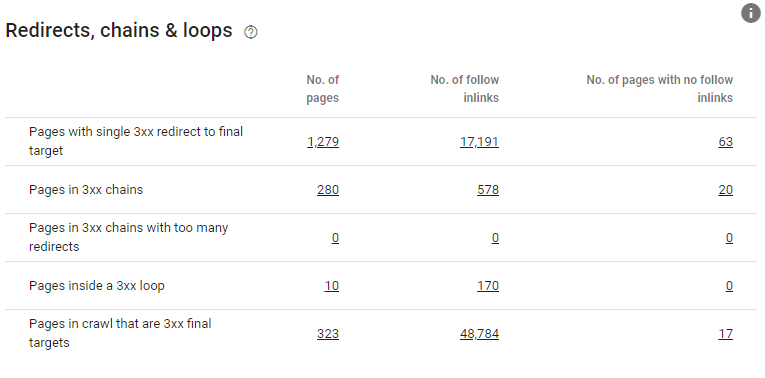Open 10 pages inside a 3xx loop
The width and height of the screenshot is (765, 378).
[x=332, y=286]
